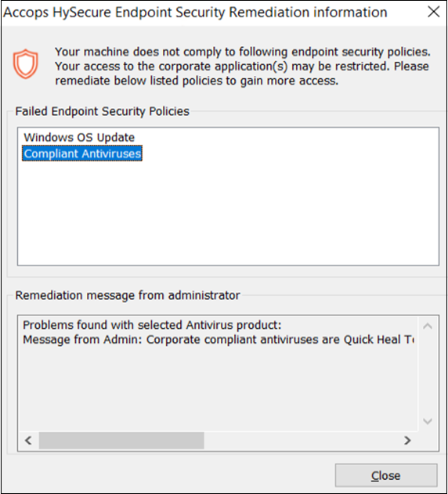Click the Close button
Image resolution: width=448 pixels, height=494 pixels.
pos(386,475)
